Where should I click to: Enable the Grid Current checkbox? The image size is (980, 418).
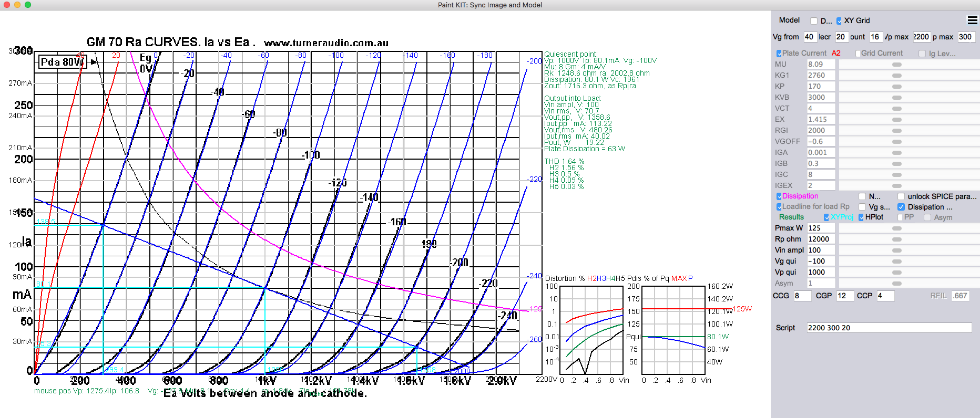(858, 54)
